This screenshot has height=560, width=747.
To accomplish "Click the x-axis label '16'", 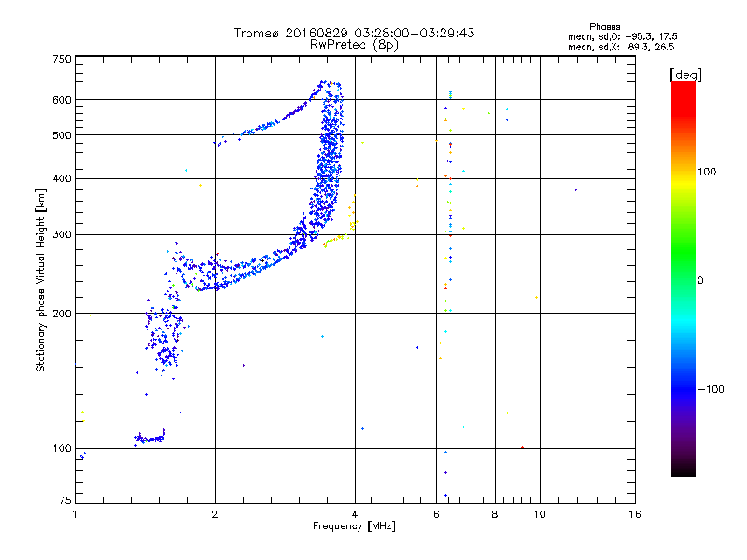I will point(635,514).
